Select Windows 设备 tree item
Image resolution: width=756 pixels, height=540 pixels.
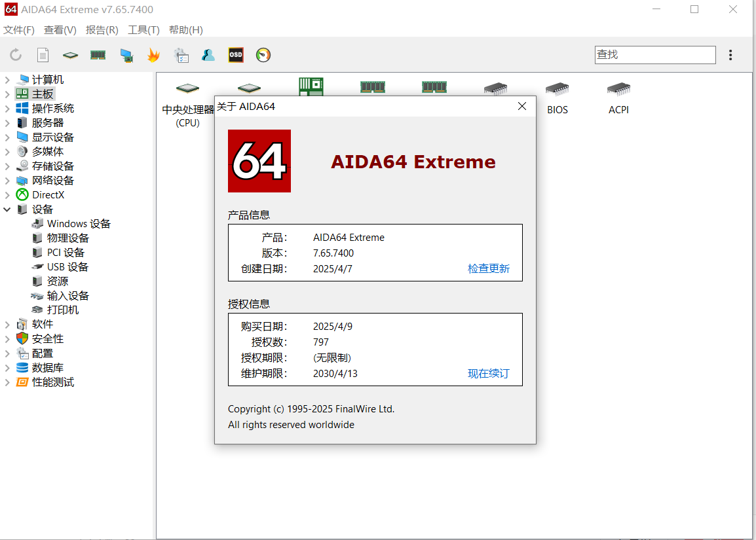(x=79, y=223)
